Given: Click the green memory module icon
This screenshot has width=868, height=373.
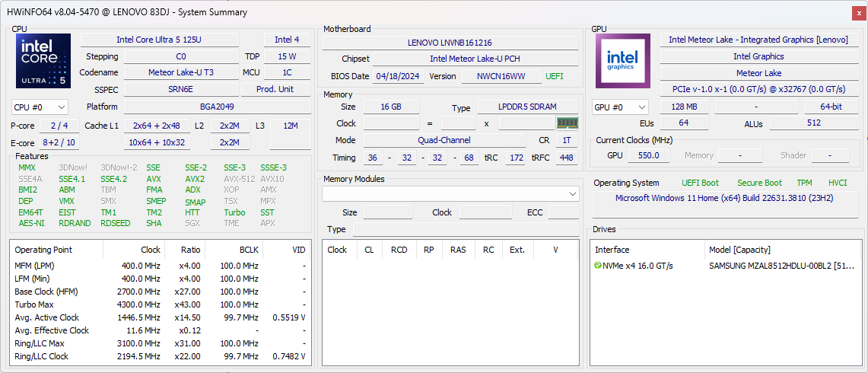Looking at the screenshot, I should [x=567, y=123].
